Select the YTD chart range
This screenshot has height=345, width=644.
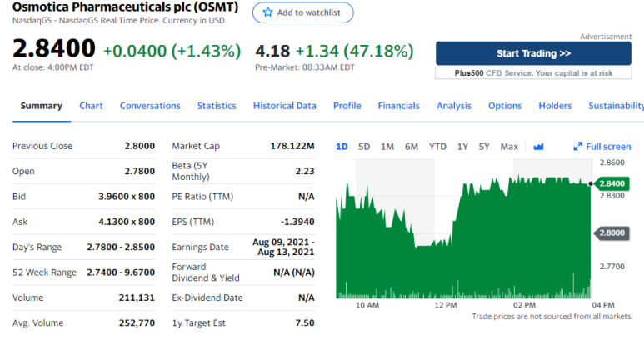tap(437, 147)
